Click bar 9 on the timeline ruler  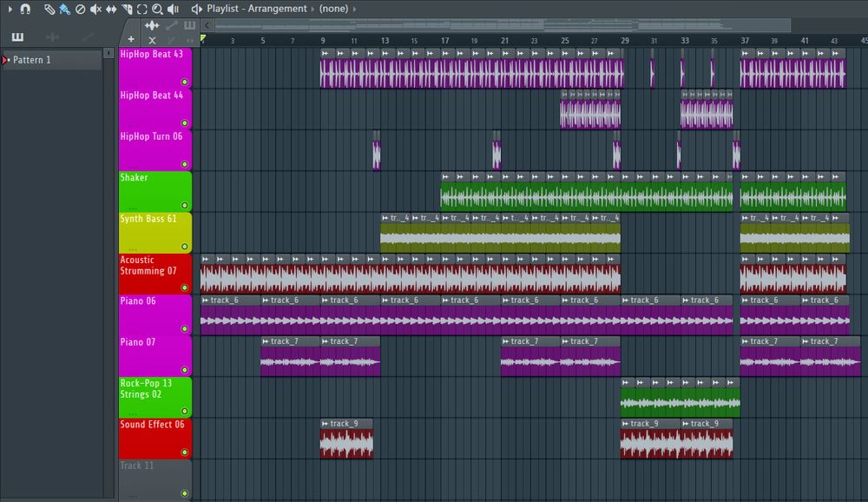(323, 41)
